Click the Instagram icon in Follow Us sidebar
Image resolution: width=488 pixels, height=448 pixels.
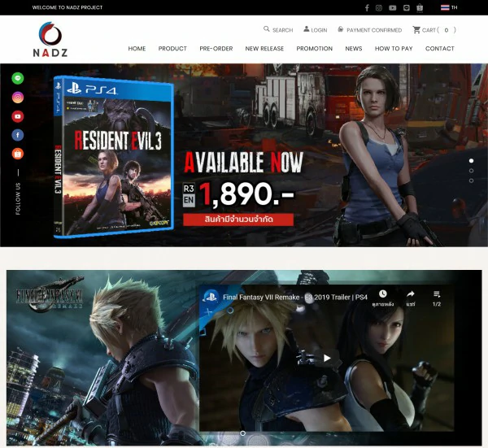[x=18, y=98]
